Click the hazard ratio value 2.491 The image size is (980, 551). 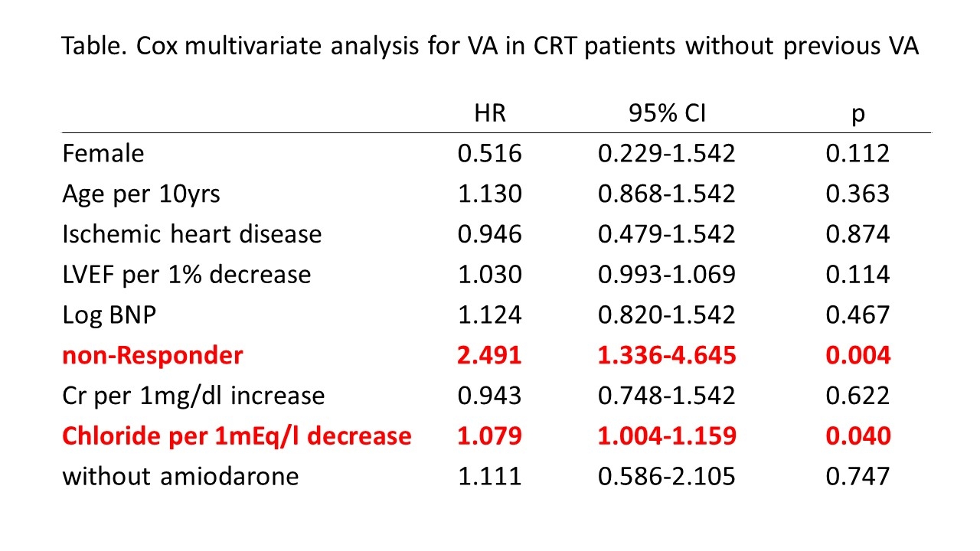[490, 355]
